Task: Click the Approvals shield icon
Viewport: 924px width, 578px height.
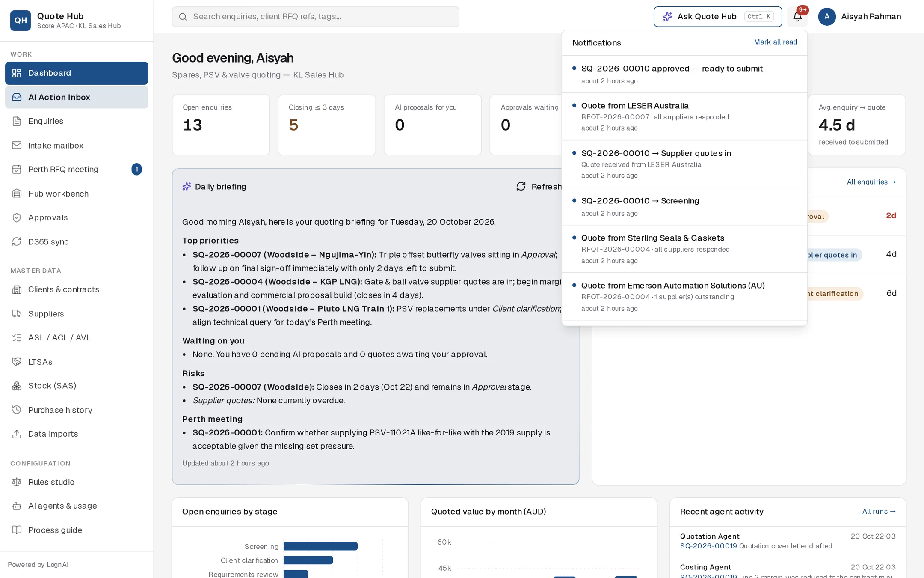Action: 17,217
